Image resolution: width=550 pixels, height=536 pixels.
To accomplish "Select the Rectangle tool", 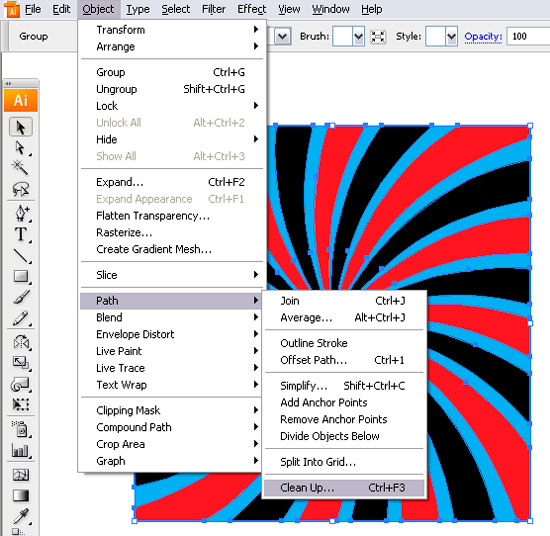I will tap(21, 276).
